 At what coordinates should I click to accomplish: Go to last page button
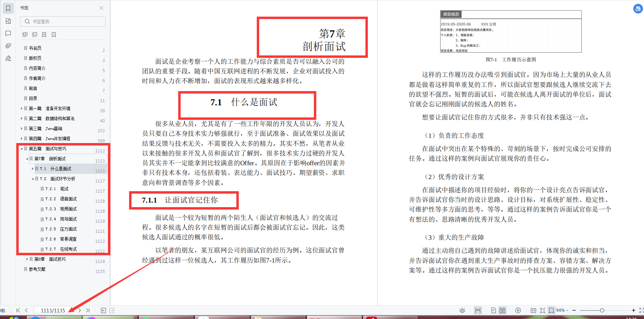click(88, 310)
